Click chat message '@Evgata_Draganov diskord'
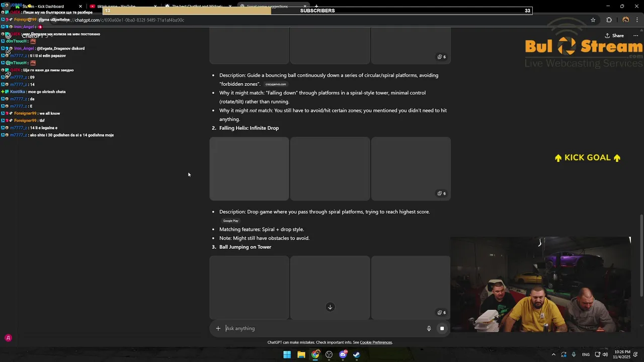 [60, 48]
